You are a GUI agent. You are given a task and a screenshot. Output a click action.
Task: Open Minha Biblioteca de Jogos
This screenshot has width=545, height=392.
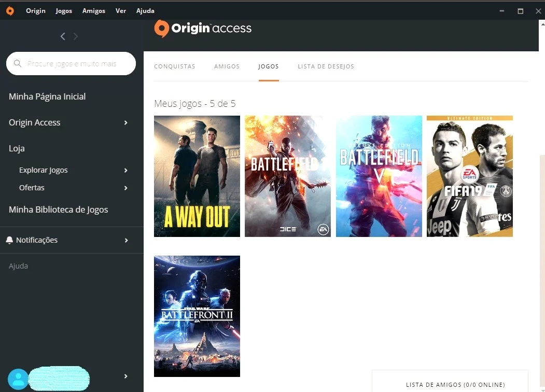(58, 209)
